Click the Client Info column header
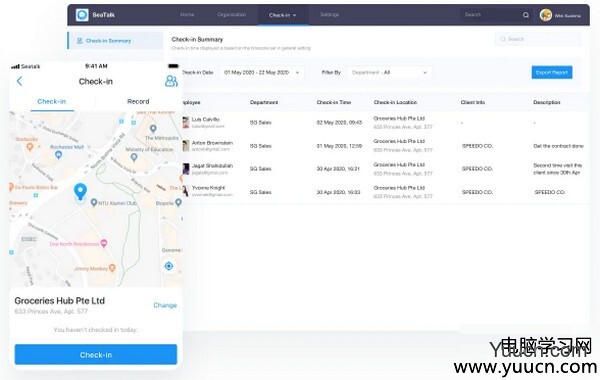Viewport: 600px width, 380px height. coord(473,102)
